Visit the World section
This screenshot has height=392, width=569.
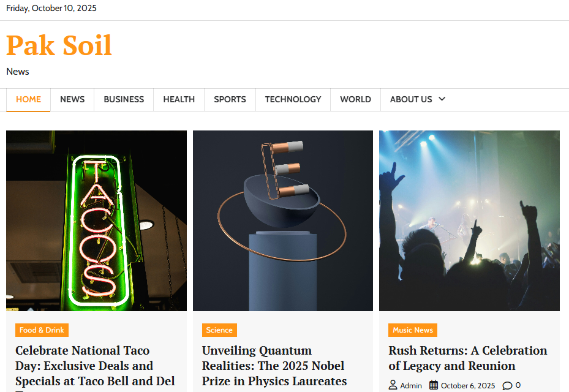click(x=355, y=99)
